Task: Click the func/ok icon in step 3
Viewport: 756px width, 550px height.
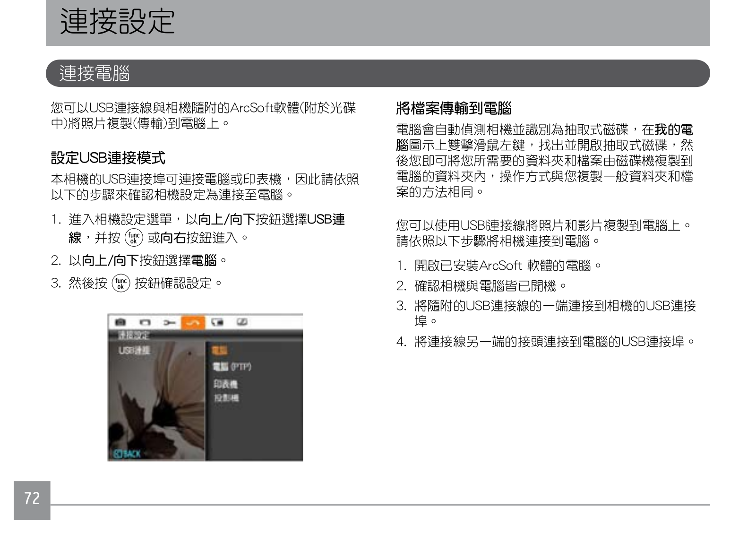Action: click(x=121, y=283)
